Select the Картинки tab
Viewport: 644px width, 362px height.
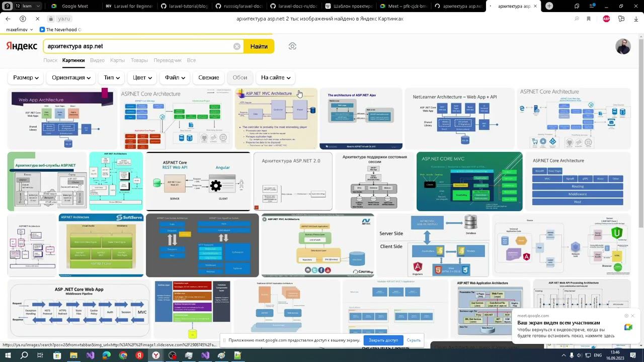coord(73,60)
